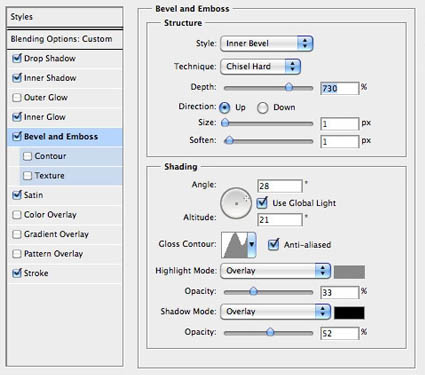The image size is (425, 375).
Task: Click the Soften slider handle
Action: tap(229, 141)
